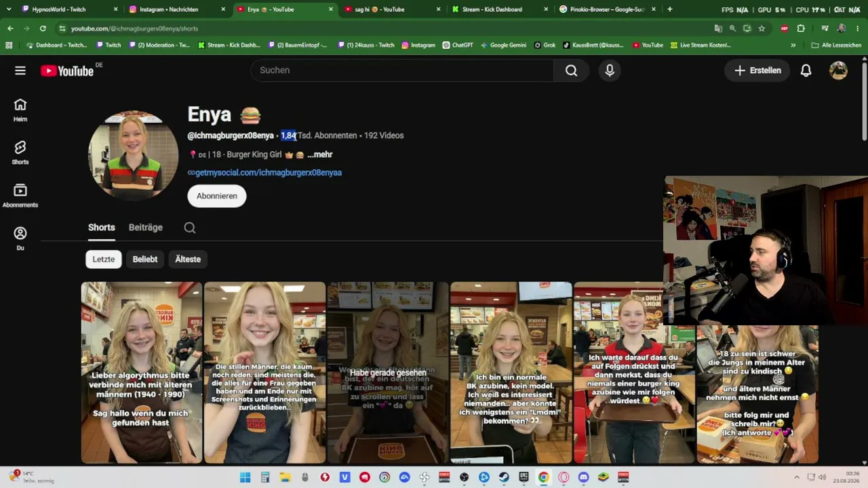Select the Letzte filter chip
The image size is (868, 488).
click(104, 259)
